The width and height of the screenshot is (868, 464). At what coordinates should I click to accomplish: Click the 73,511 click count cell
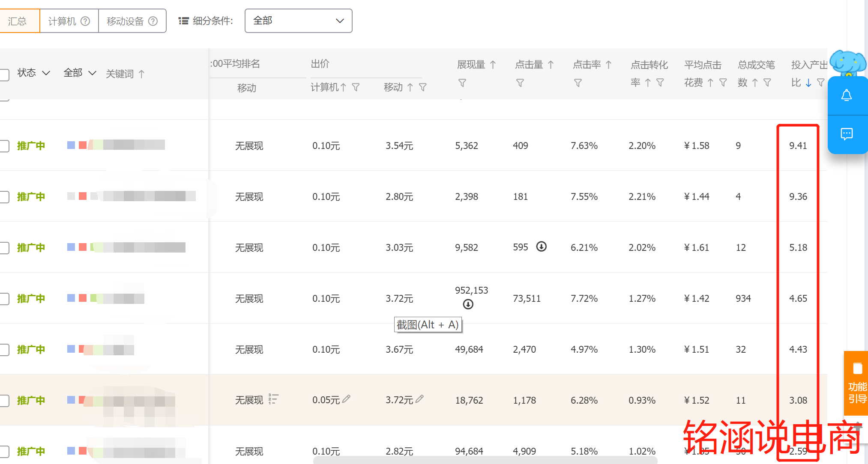pos(527,299)
